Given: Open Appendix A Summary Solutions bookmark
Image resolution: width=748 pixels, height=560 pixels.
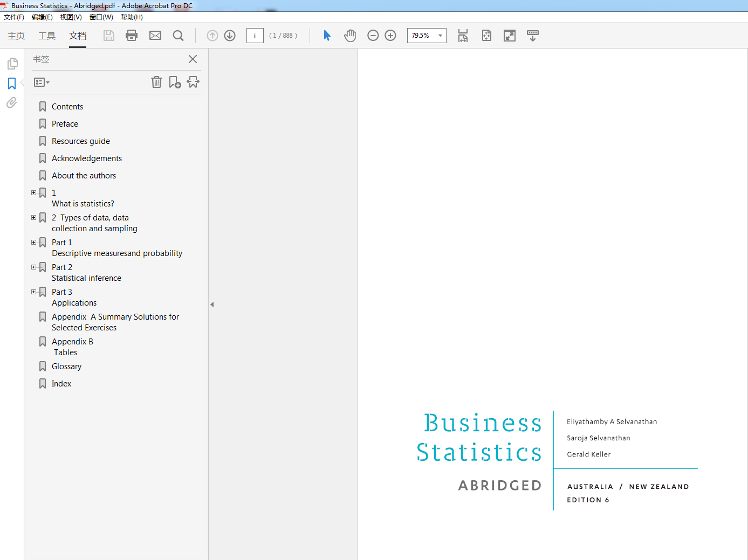Looking at the screenshot, I should point(115,322).
